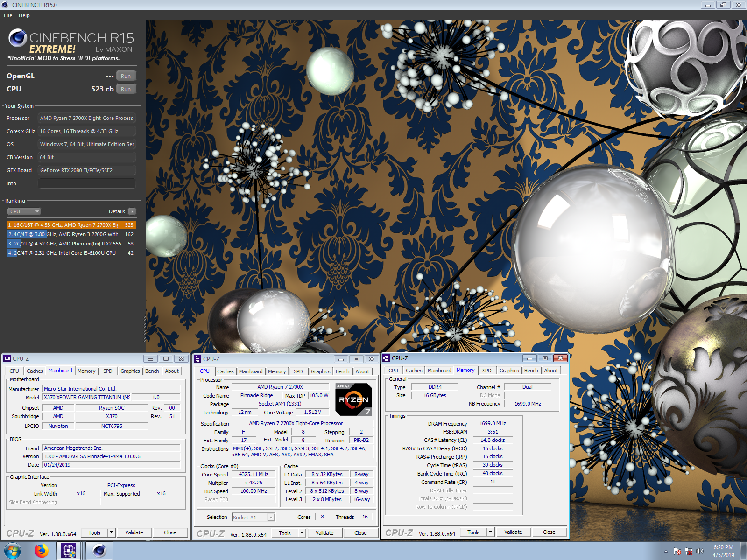Click the left CPU-Z window title icon
Viewport: 747px width, 560px height.
[7, 358]
